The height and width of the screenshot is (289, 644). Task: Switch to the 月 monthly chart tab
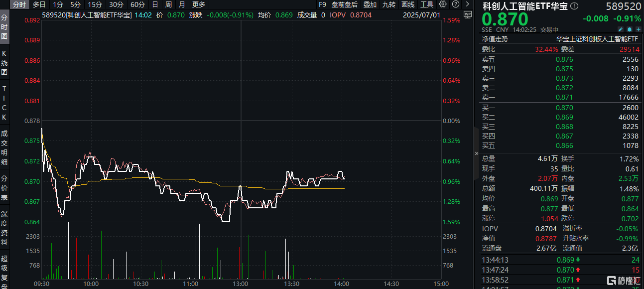[182, 4]
